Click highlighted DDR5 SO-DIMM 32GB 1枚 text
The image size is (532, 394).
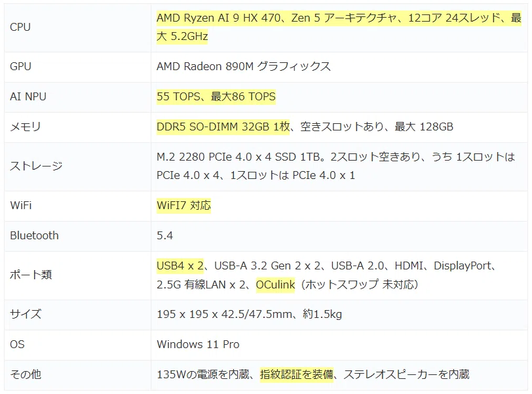223,127
